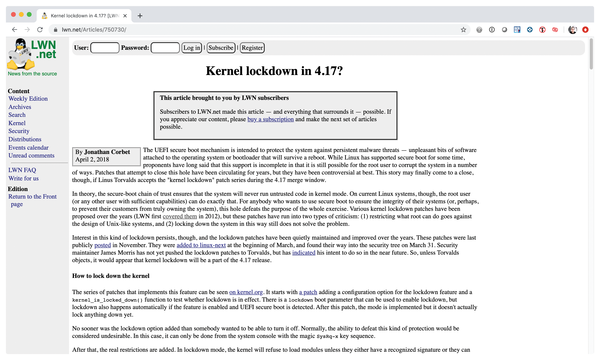Close the Kernel lockdown tab
Viewport: 600px width, 360px height.
(125, 16)
